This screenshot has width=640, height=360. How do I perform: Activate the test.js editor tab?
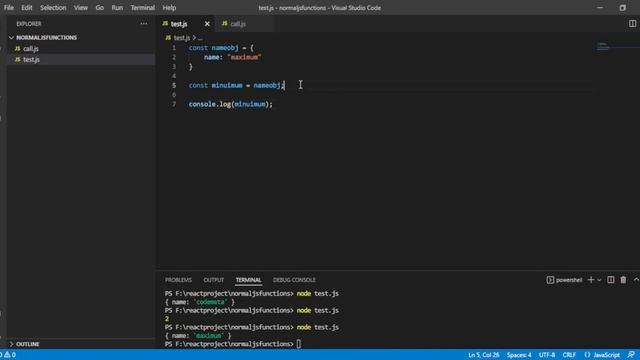179,24
